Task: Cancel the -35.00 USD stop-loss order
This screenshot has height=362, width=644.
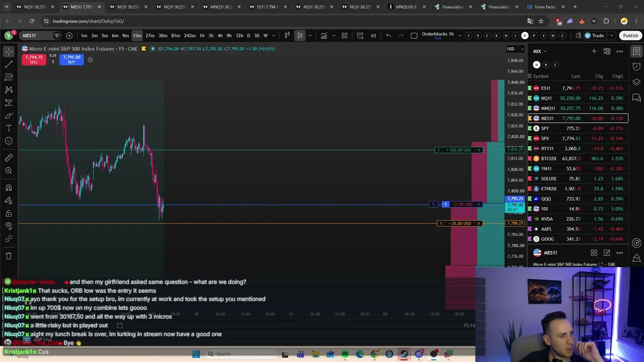Action: click(478, 223)
